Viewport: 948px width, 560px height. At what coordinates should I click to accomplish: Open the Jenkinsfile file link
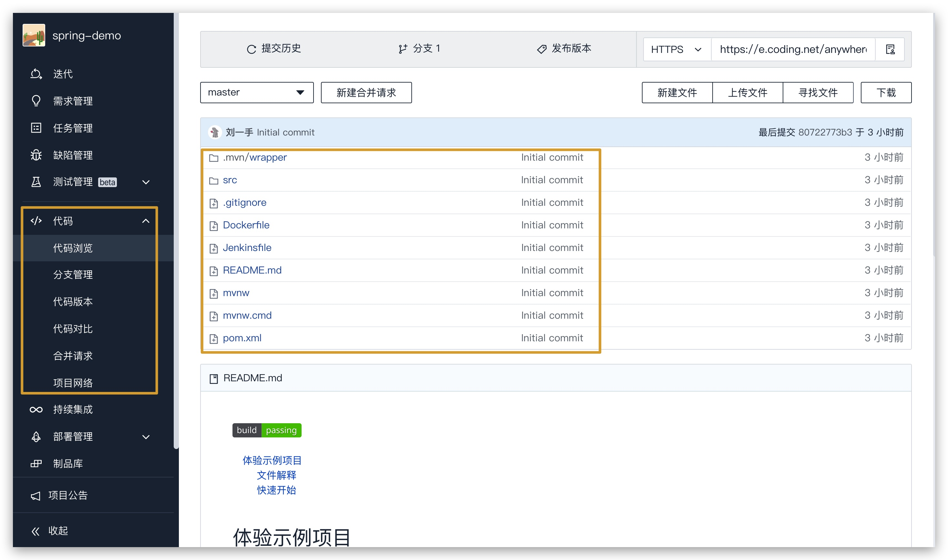click(247, 247)
